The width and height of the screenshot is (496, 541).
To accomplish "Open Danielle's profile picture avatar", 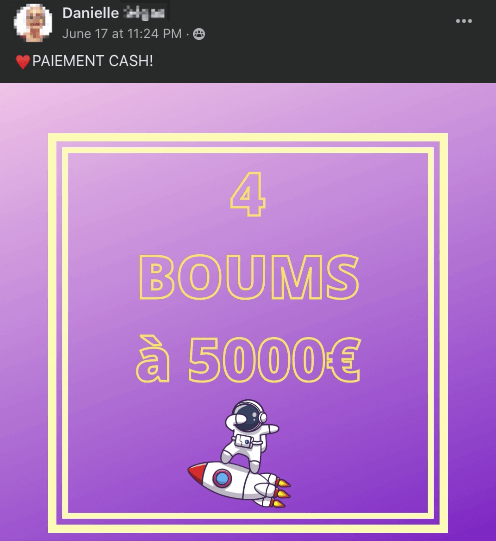I will pyautogui.click(x=33, y=23).
